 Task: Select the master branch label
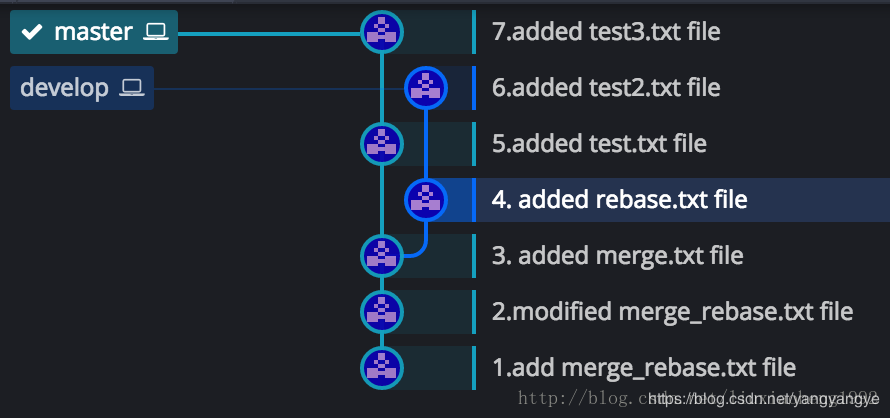[x=93, y=32]
